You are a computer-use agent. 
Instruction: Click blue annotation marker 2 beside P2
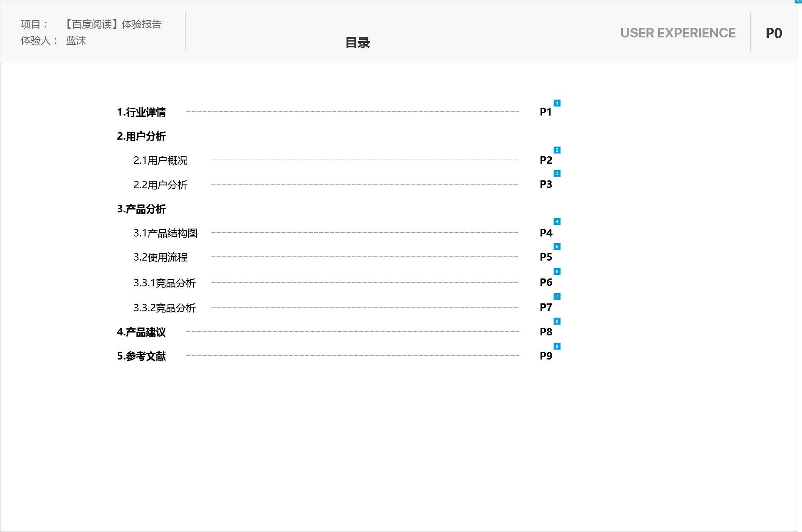557,150
